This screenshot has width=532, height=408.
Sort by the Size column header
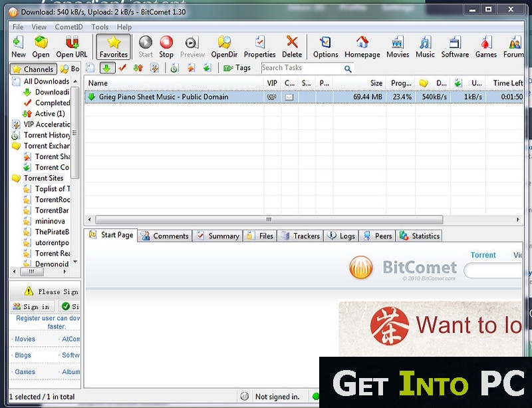pos(359,83)
